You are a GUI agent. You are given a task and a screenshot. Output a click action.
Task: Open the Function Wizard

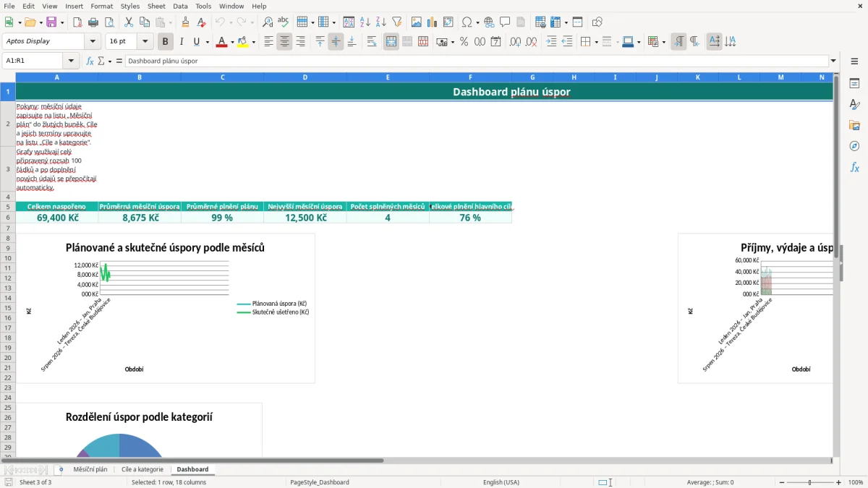90,61
